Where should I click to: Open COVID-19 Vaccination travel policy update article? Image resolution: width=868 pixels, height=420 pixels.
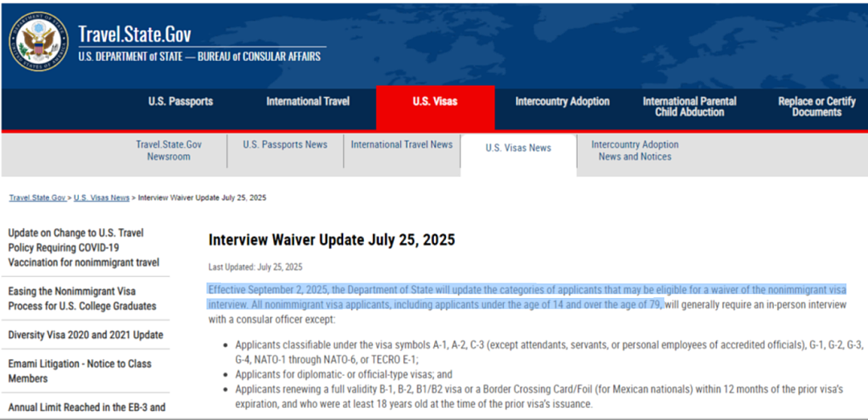84,247
